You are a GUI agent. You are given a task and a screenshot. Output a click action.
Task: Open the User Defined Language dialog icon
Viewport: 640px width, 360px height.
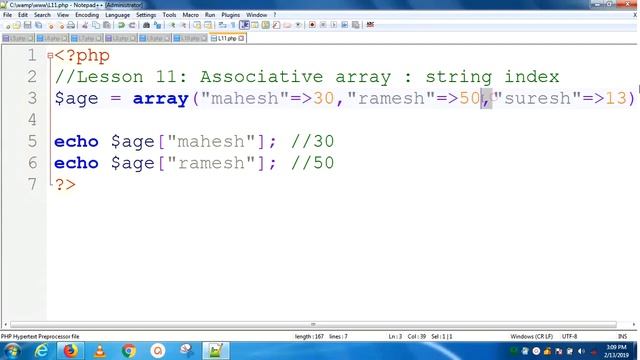(x=255, y=25)
